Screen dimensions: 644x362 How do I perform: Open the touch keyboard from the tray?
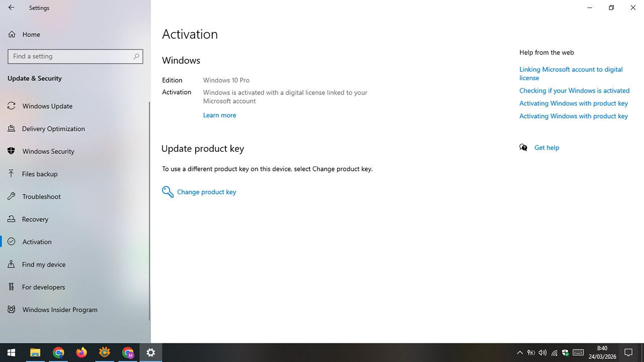point(578,352)
